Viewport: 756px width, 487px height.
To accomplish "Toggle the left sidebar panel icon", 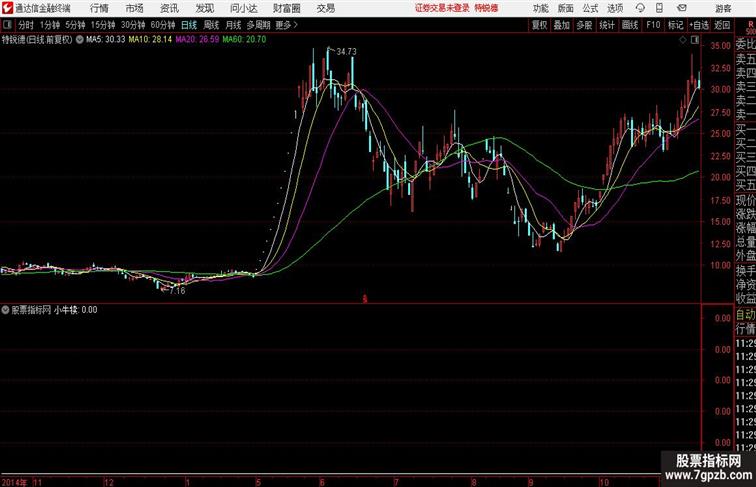I will click(7, 25).
